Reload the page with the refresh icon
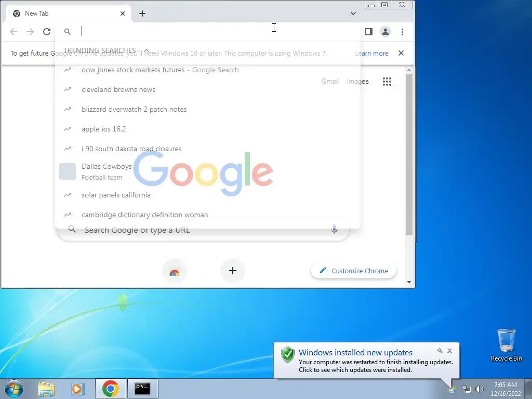532x399 pixels. pyautogui.click(x=47, y=32)
